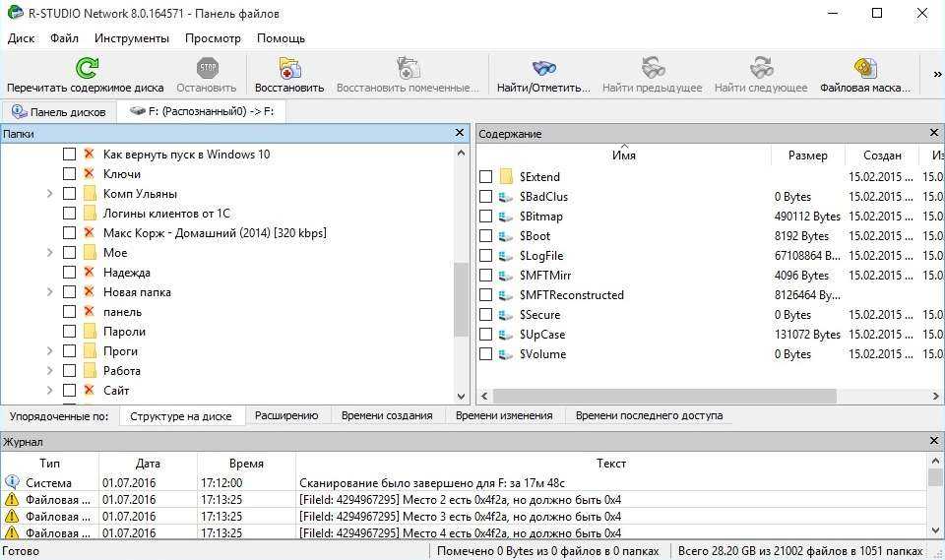Expand the Комп Ульяны folder
This screenshot has height=560, width=945.
tap(49, 194)
